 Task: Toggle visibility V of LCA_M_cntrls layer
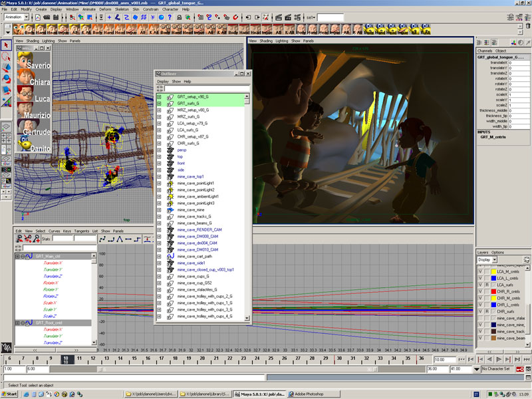click(480, 272)
